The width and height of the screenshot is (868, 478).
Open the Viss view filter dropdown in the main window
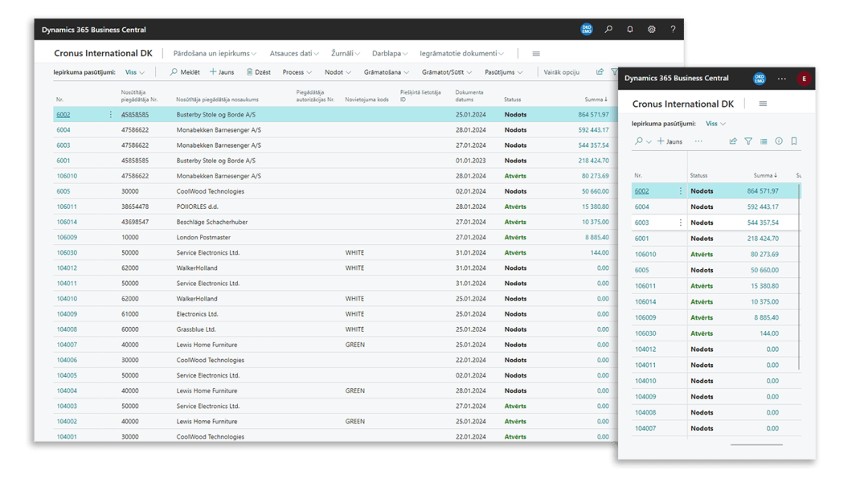135,72
